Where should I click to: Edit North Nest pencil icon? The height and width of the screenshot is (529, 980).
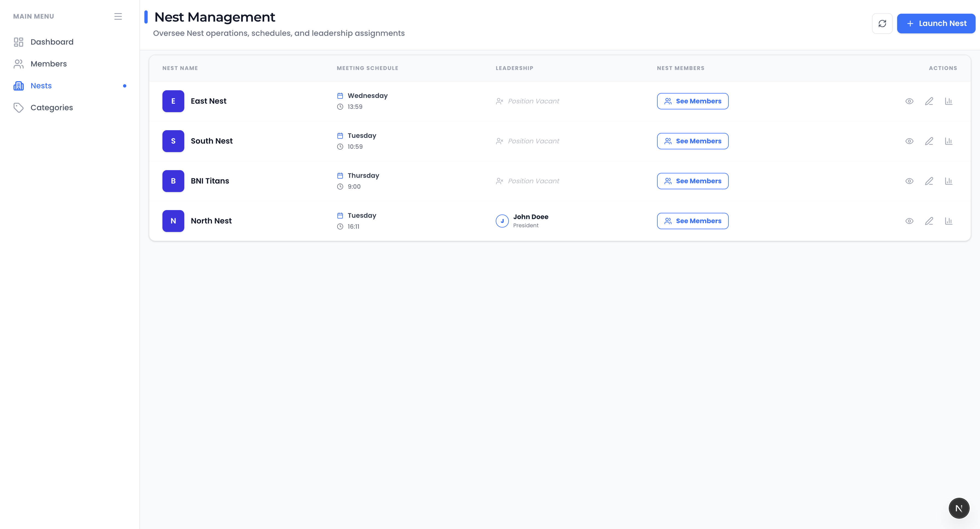(x=929, y=221)
